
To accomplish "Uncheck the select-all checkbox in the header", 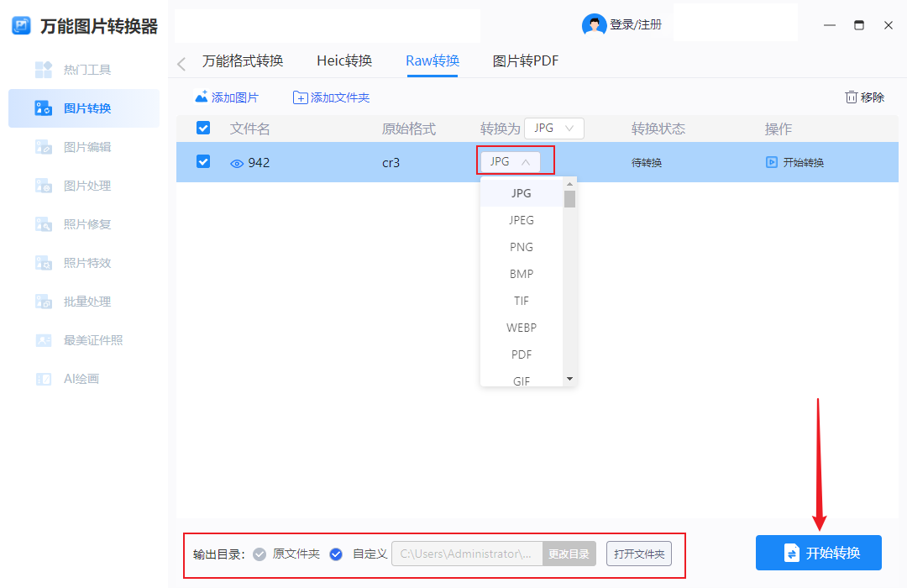I will 202,129.
